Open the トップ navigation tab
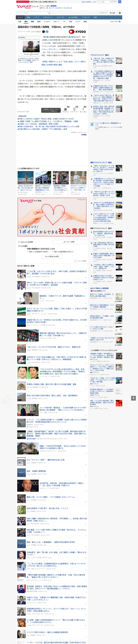This screenshot has width=138, height=644. click(x=20, y=17)
